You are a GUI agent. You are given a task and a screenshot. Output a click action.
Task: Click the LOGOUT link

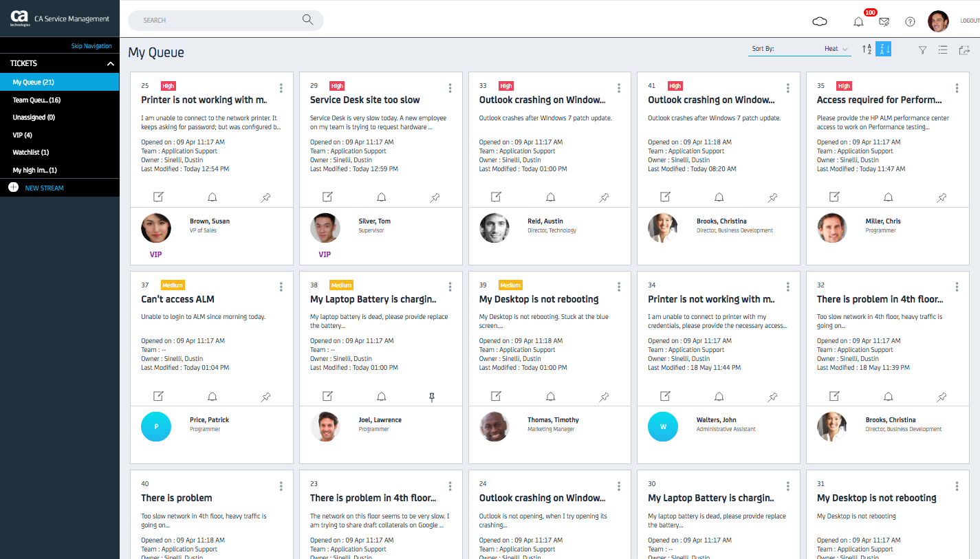[970, 21]
